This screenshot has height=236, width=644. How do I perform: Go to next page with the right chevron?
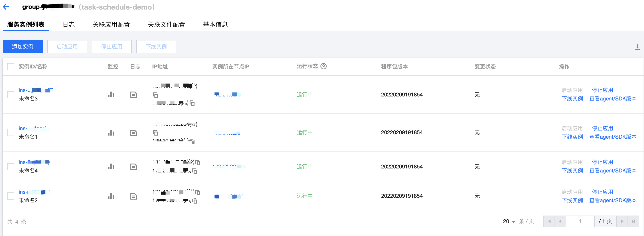pyautogui.click(x=622, y=221)
